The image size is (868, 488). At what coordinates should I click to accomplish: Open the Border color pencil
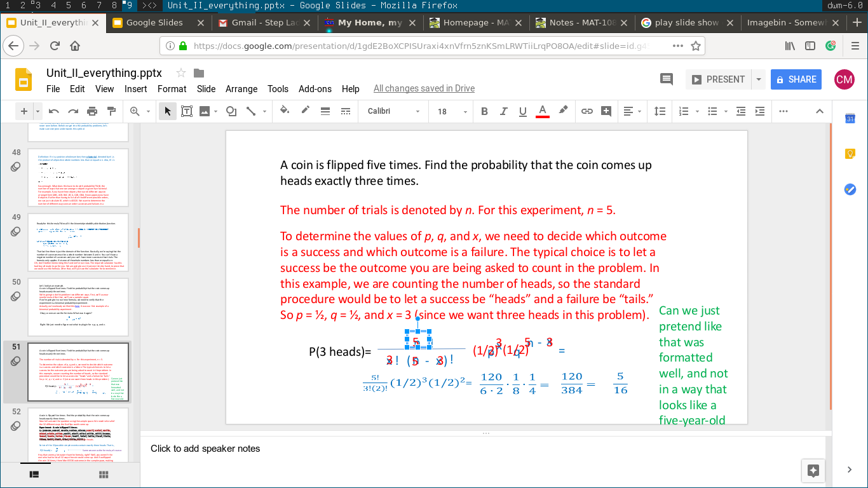[x=305, y=111]
